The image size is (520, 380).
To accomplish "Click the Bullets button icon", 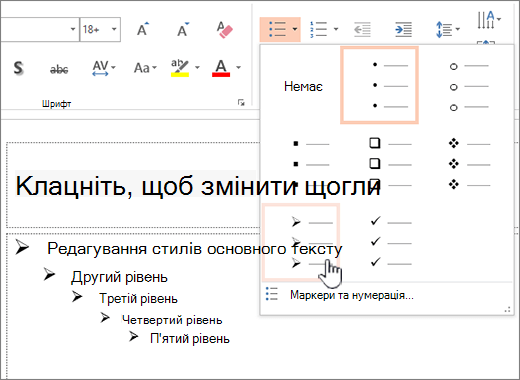I will [x=277, y=29].
